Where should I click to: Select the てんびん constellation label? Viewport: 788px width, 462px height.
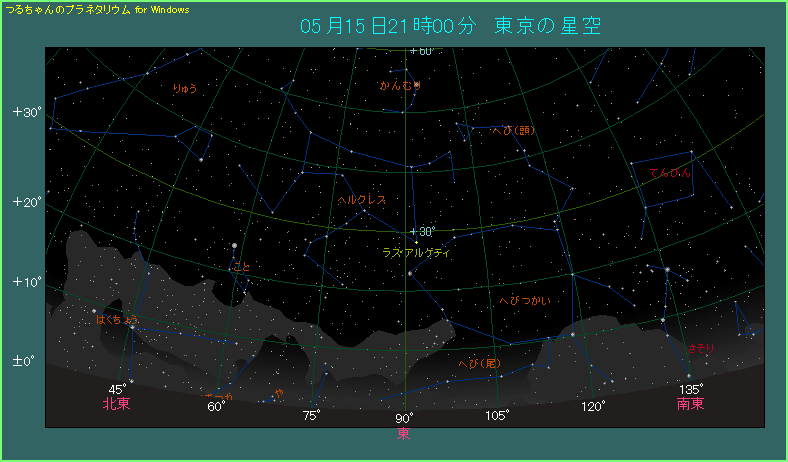pos(669,173)
